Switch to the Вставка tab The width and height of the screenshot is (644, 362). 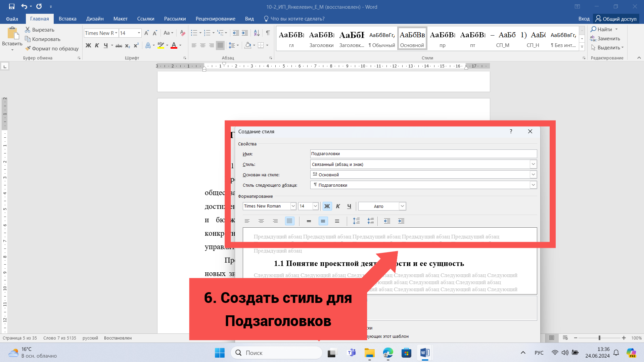67,19
